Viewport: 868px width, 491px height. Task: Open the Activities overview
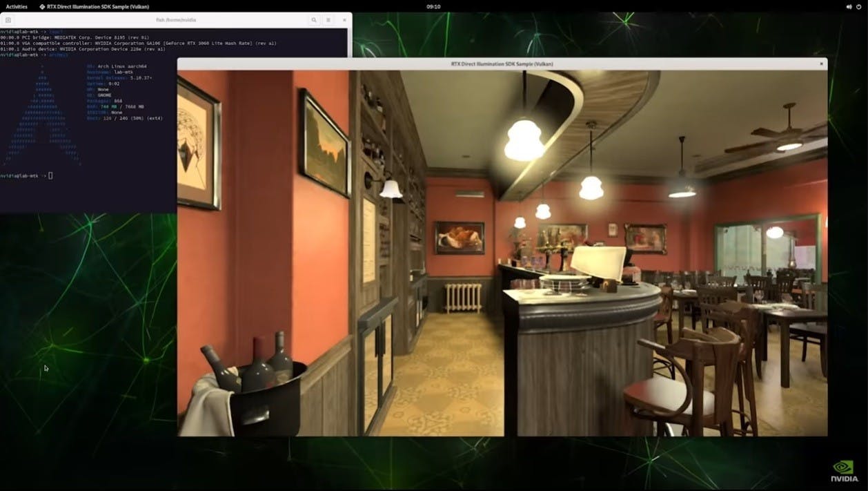17,6
